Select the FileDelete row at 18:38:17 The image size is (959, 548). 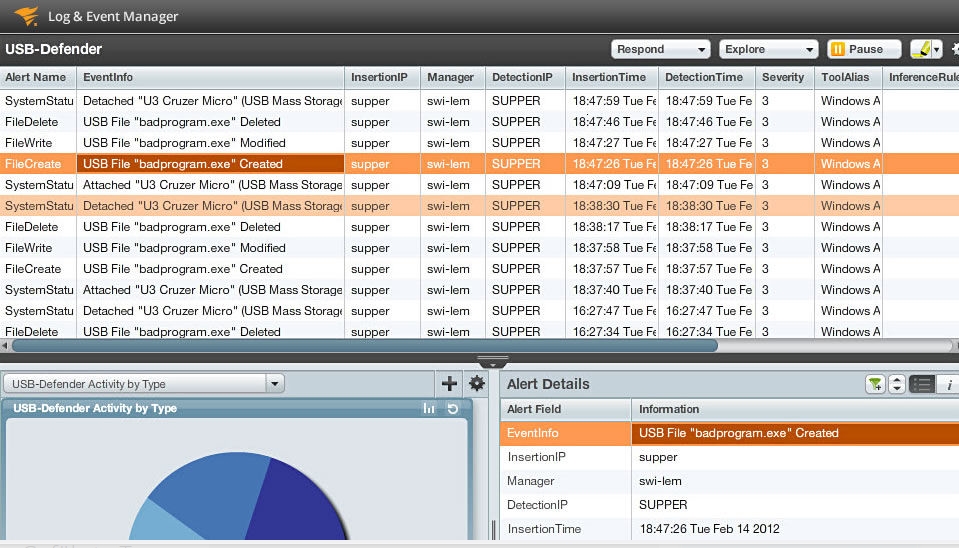click(x=480, y=227)
